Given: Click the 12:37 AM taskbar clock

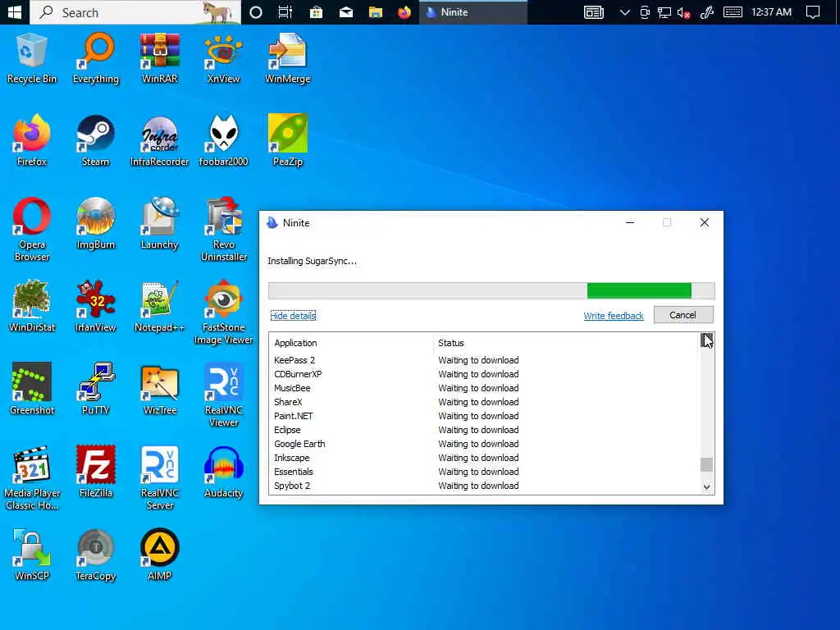Looking at the screenshot, I should (x=771, y=11).
